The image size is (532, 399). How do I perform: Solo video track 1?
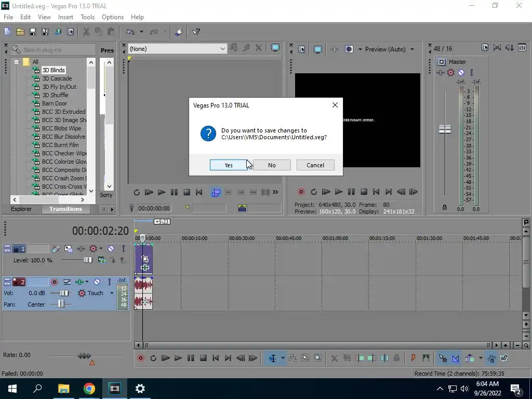tap(124, 249)
